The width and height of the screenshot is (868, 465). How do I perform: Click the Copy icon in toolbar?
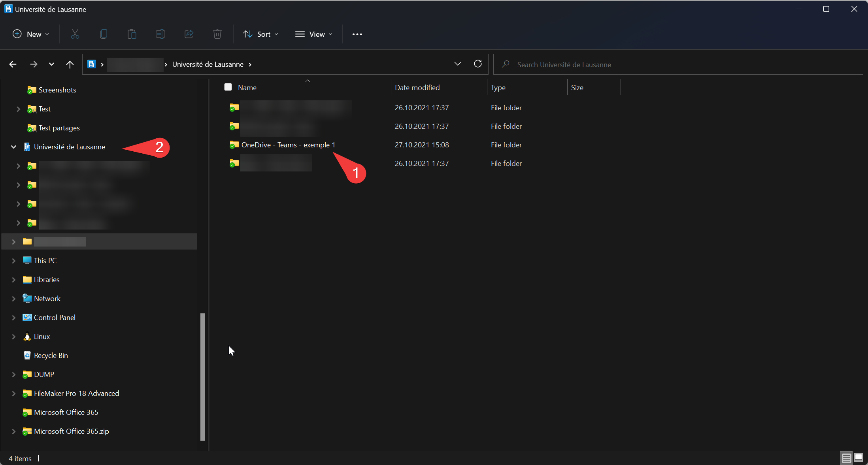(104, 34)
